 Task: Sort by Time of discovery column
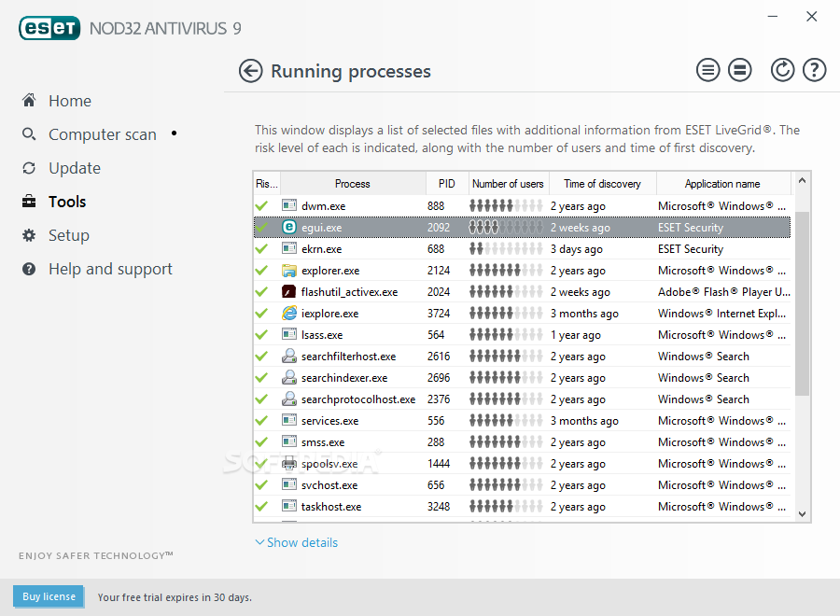coord(602,184)
